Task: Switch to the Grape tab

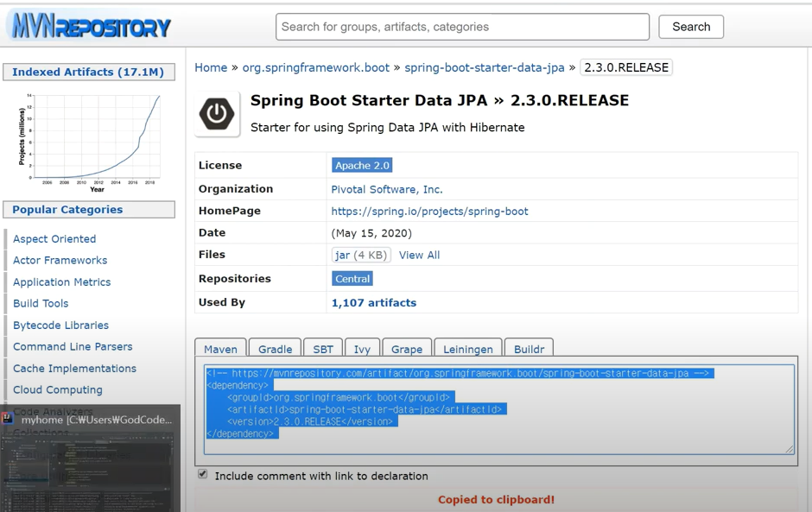Action: [x=407, y=349]
